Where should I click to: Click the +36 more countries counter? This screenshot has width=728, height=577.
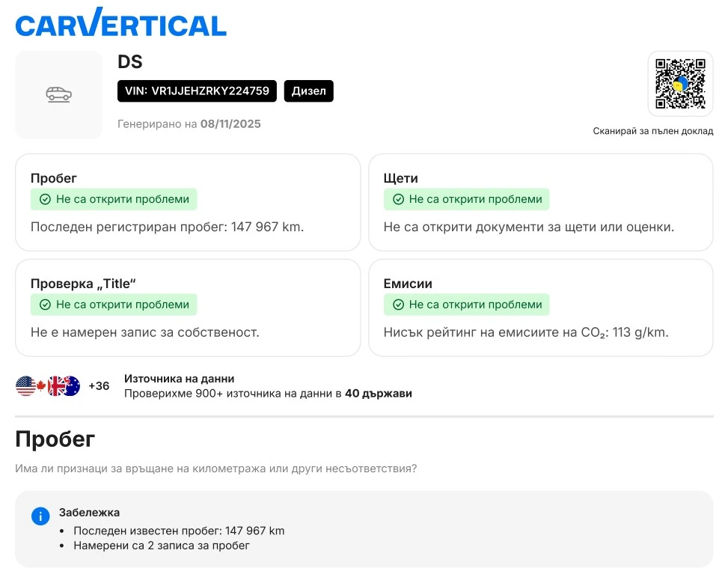pos(99,386)
